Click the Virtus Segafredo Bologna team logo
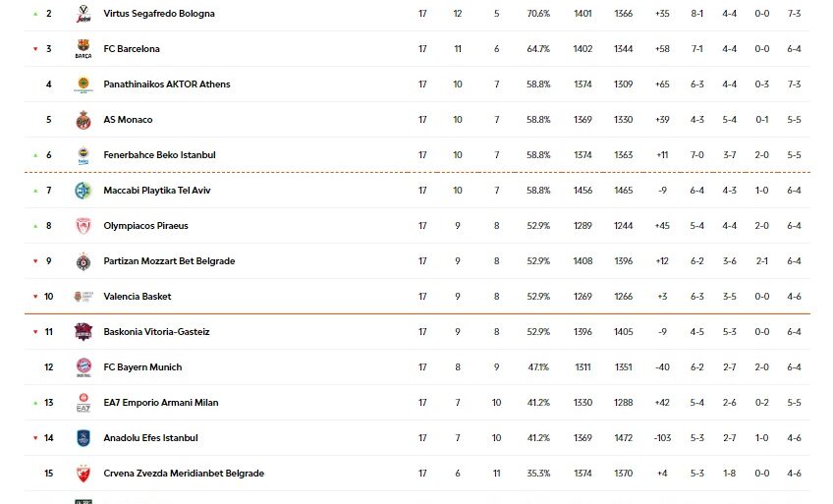833x504 pixels. coord(83,14)
